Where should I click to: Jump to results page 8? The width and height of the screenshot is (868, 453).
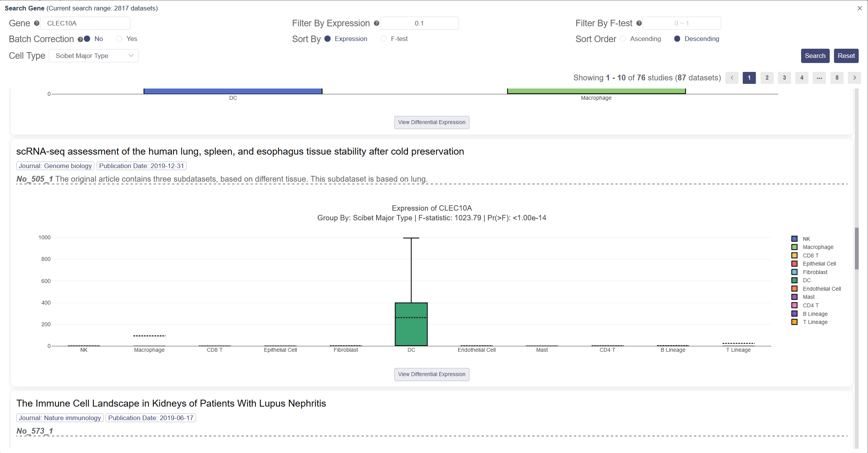837,78
